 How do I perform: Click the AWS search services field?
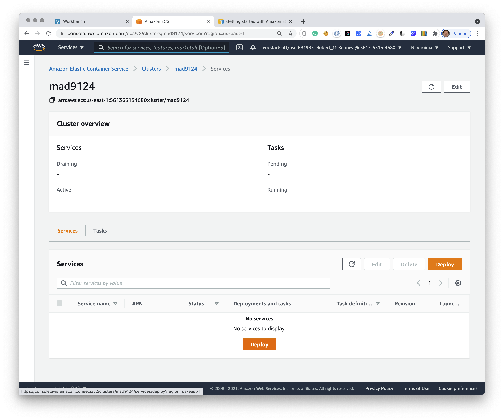pos(161,47)
